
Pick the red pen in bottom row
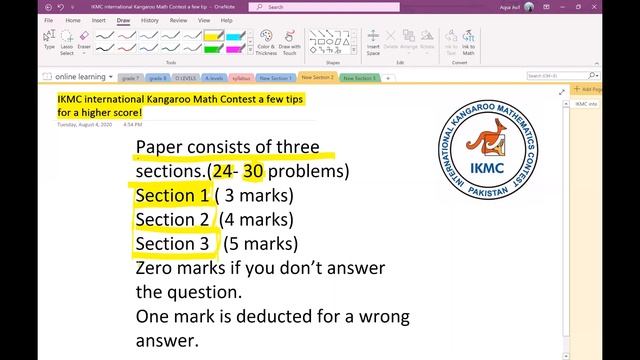tap(127, 48)
